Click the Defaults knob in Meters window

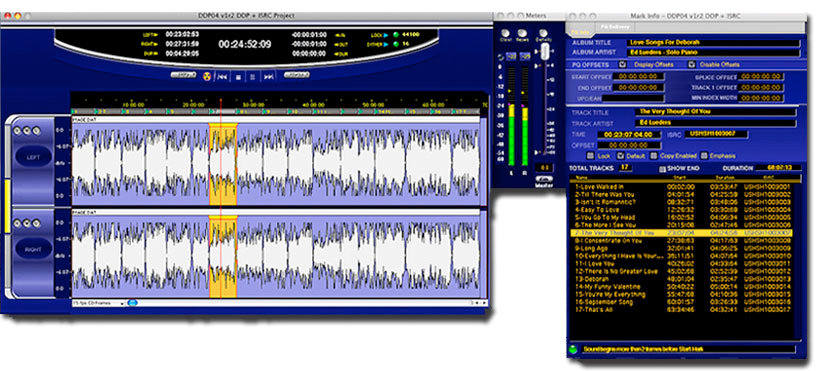[x=543, y=33]
